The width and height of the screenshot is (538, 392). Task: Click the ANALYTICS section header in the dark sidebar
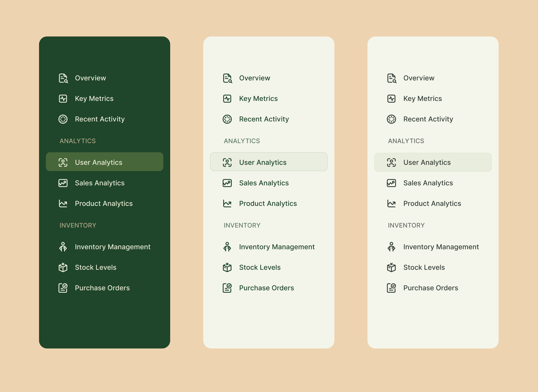pos(78,141)
